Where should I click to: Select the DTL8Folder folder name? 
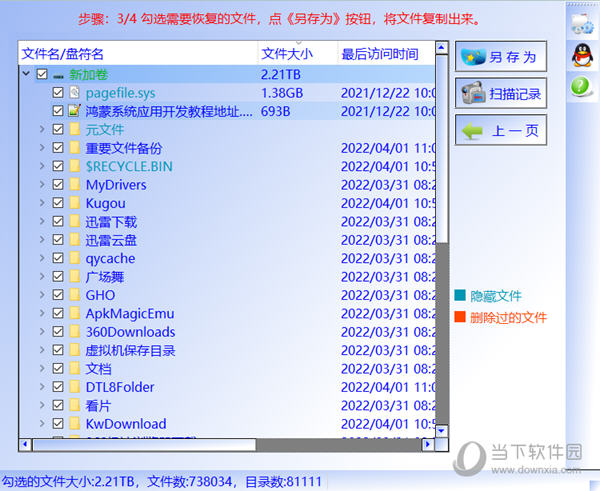coord(120,387)
